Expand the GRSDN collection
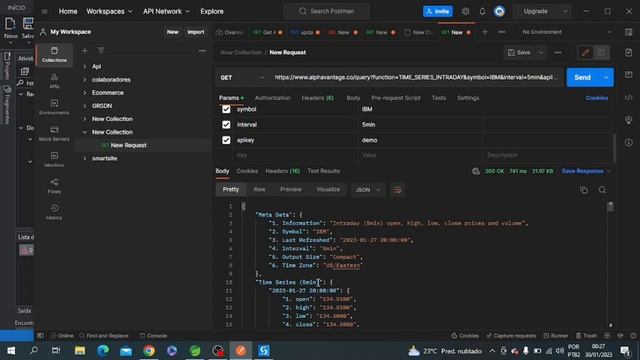640x360 pixels. coord(85,106)
